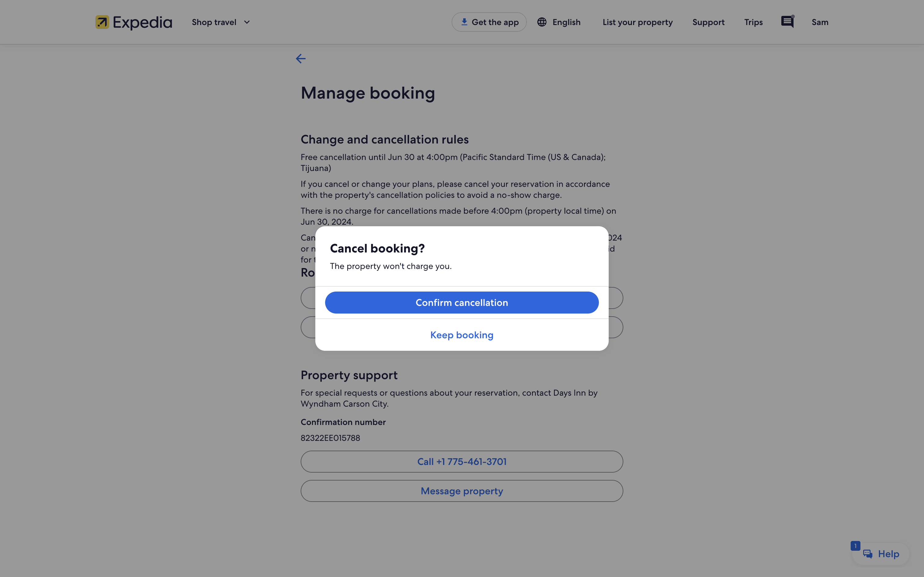Choose Keep booking
This screenshot has width=924, height=577.
pyautogui.click(x=462, y=335)
